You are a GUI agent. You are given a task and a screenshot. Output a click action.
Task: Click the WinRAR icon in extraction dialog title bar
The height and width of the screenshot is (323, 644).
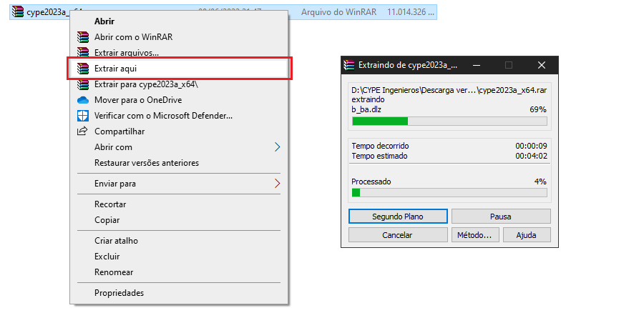(349, 65)
